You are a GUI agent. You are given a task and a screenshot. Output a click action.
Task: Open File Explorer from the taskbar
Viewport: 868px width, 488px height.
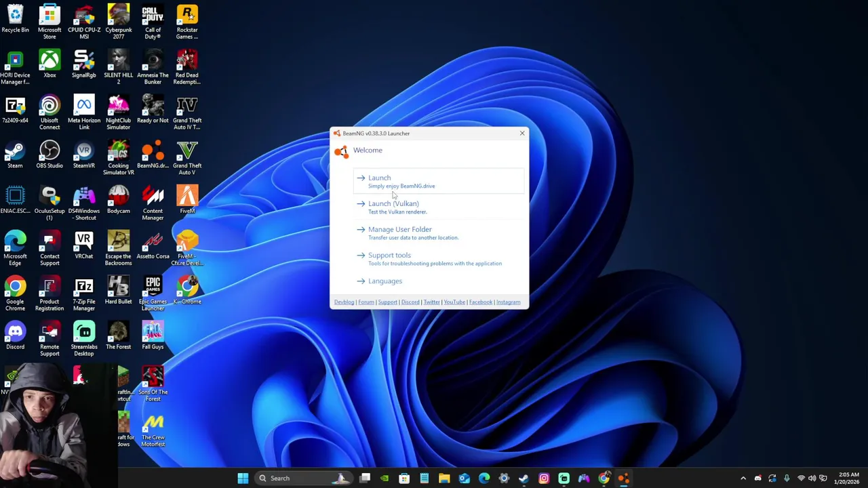[444, 479]
